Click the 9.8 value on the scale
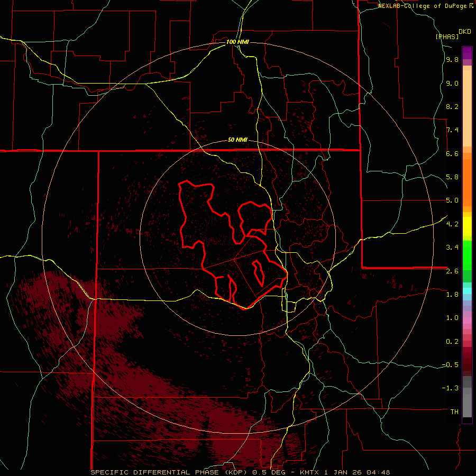 [452, 60]
